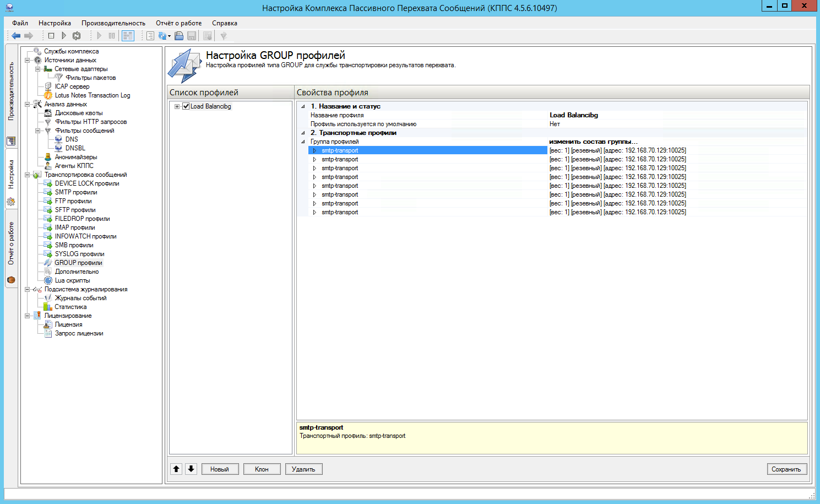Open the 'Справка' menu
Viewport: 820px width, 504px height.
coord(224,23)
